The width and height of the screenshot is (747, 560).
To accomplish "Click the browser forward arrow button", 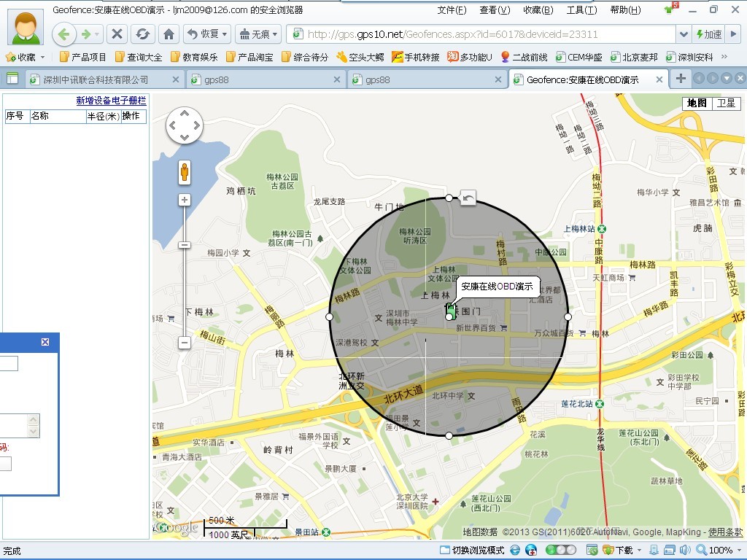I will click(x=86, y=34).
